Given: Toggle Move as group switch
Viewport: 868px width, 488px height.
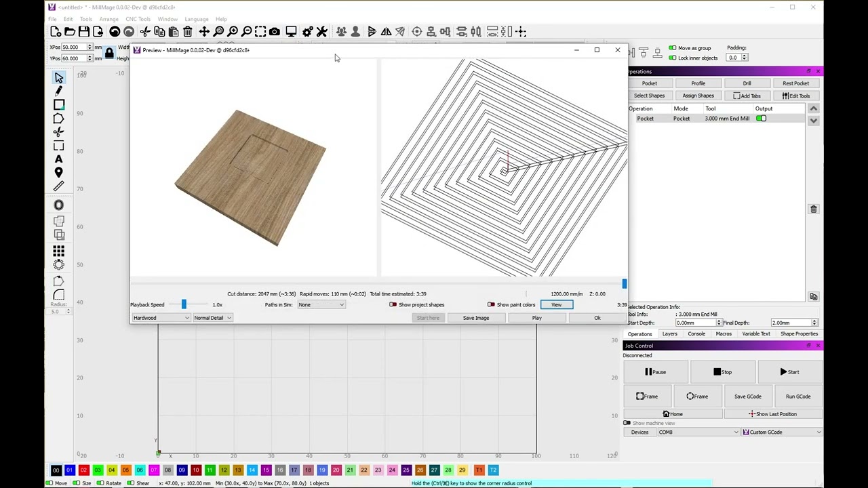Looking at the screenshot, I should (672, 48).
